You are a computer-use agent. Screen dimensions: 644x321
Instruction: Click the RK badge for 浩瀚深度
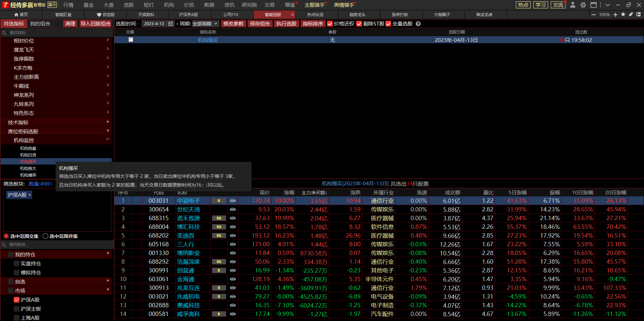coord(219,262)
